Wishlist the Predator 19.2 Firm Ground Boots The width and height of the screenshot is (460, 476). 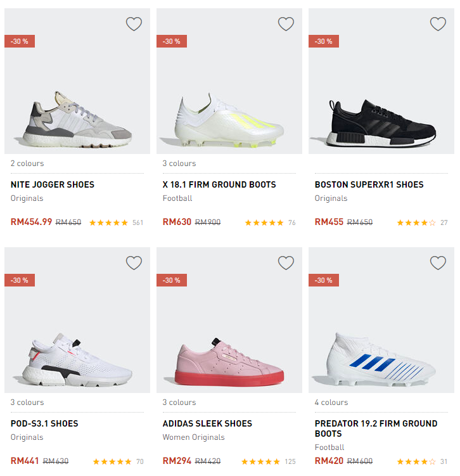[x=438, y=263]
